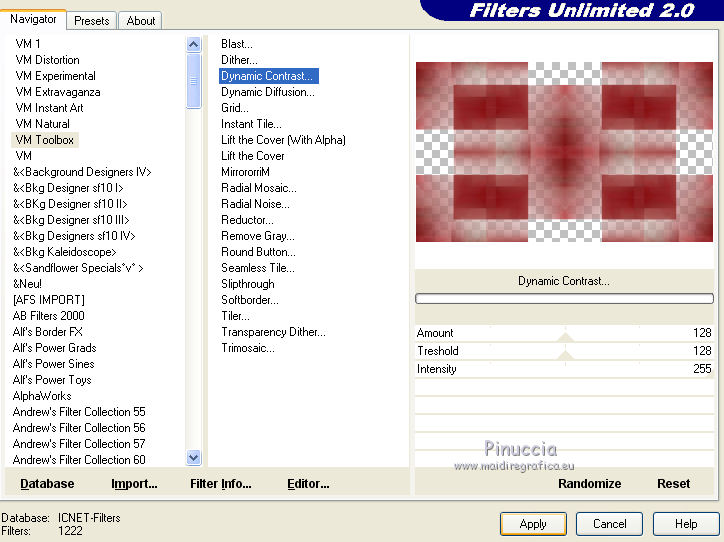This screenshot has height=542, width=724.
Task: Open the About tab
Action: [x=141, y=21]
